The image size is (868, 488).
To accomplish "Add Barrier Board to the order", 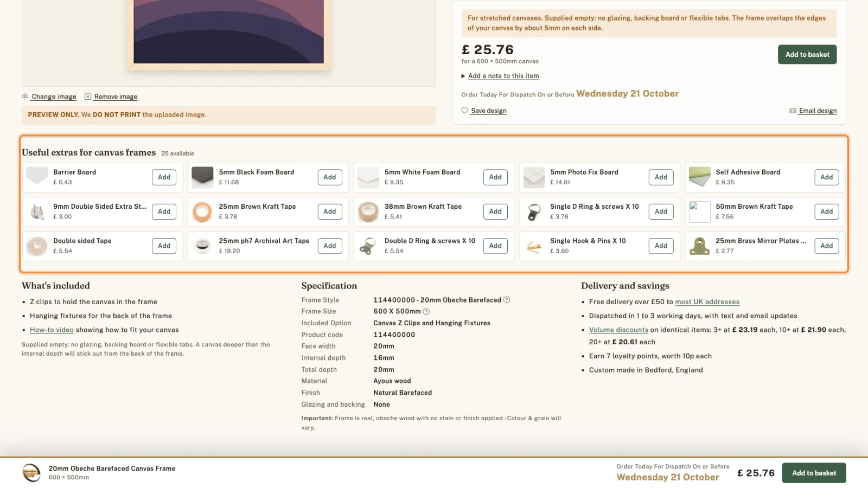I will pos(164,177).
